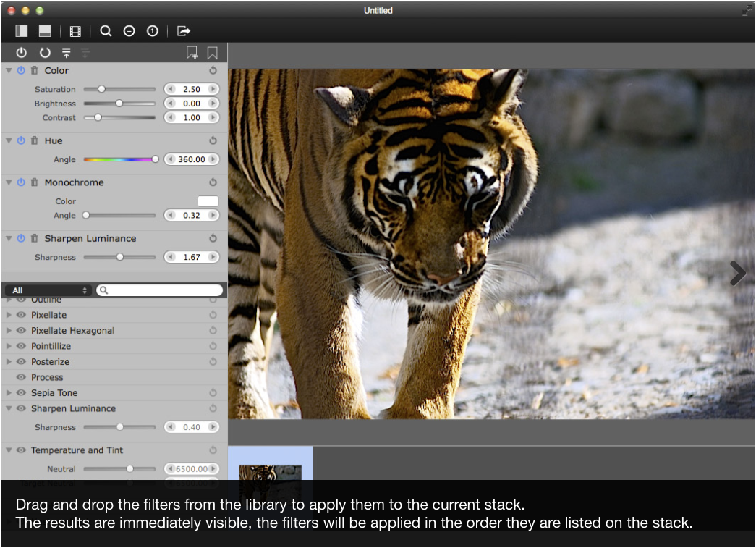Toggle all filters with the stack power icon
Screen dimensions: 756x548
[x=21, y=53]
